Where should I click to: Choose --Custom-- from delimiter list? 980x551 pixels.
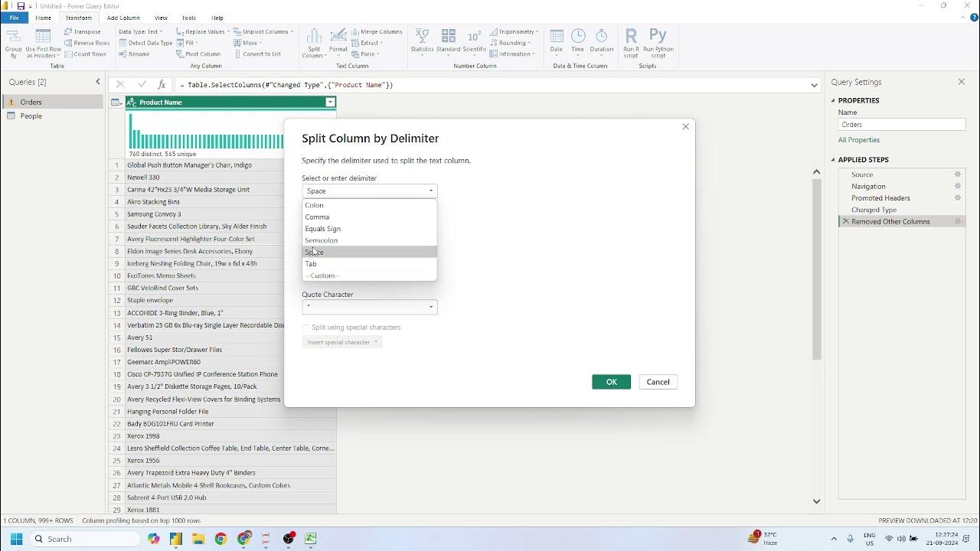click(370, 275)
